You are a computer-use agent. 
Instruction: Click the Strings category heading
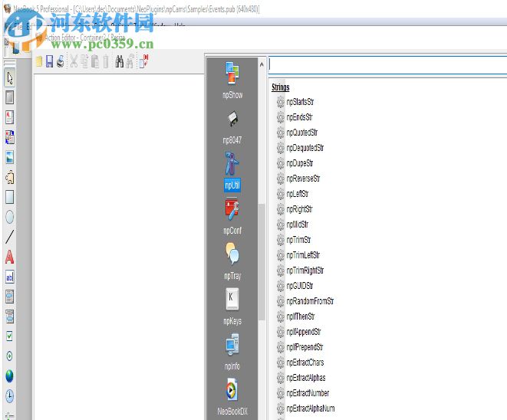click(280, 87)
